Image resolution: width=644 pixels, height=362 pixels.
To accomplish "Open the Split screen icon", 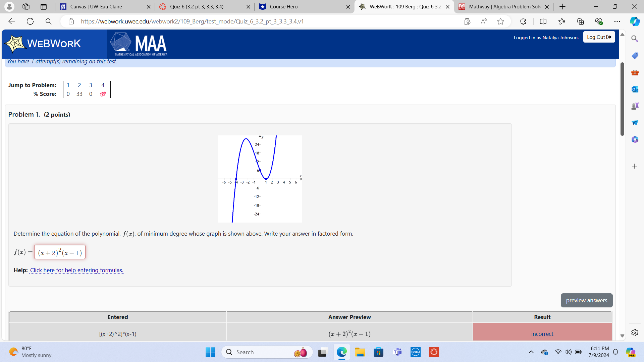I will tap(543, 21).
